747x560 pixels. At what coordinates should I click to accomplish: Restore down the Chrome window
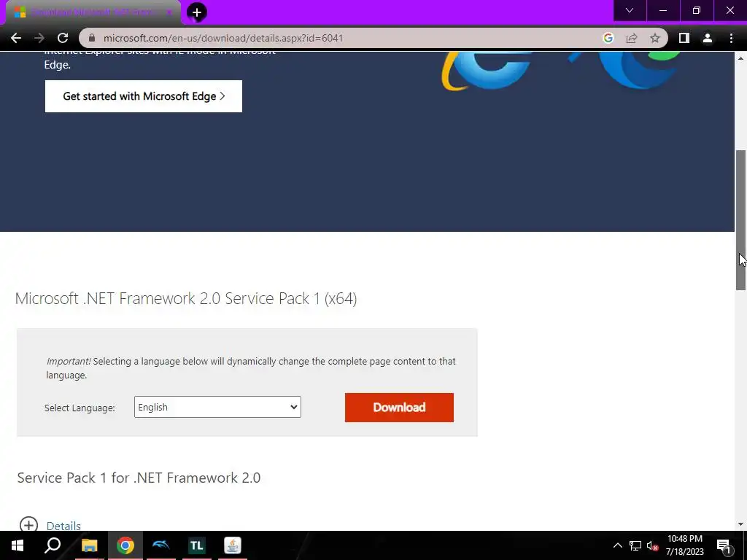coord(697,10)
